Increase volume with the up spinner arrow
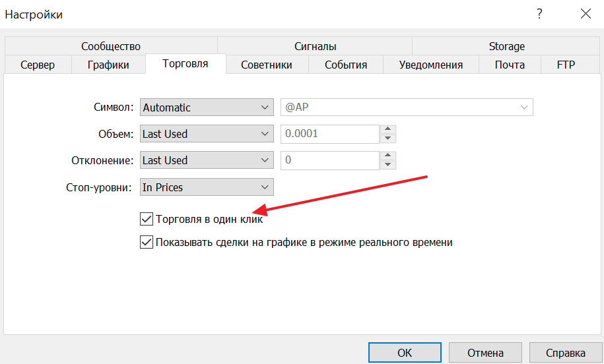The height and width of the screenshot is (364, 604). pyautogui.click(x=388, y=129)
